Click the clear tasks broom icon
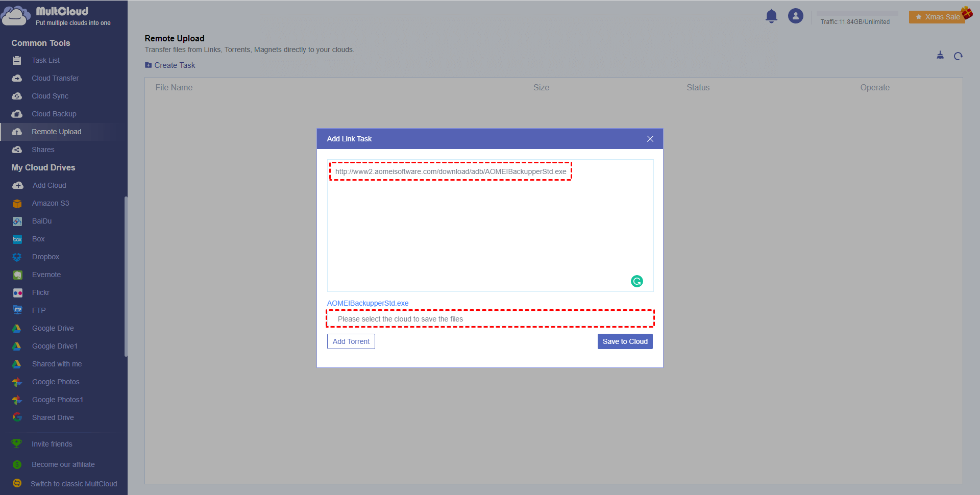 (940, 55)
